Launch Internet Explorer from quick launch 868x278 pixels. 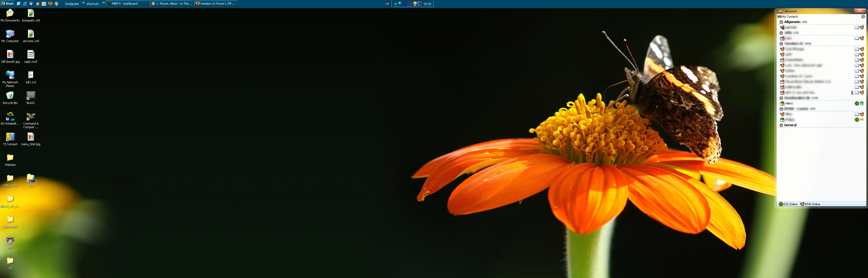(x=25, y=4)
